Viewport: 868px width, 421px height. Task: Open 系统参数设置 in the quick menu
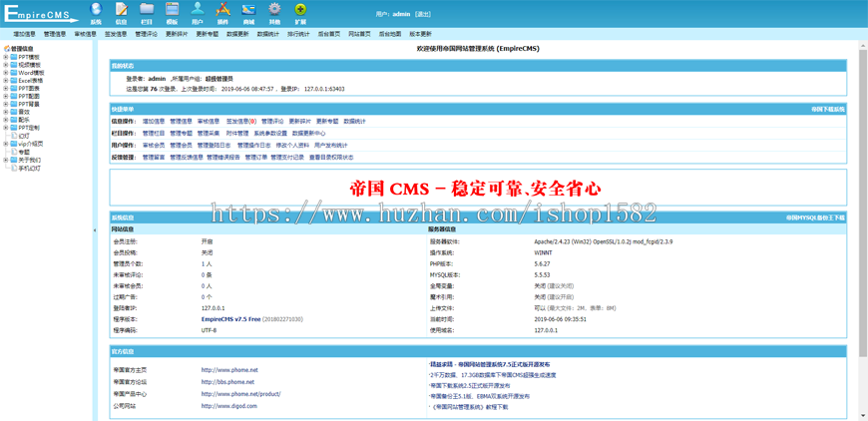[270, 134]
